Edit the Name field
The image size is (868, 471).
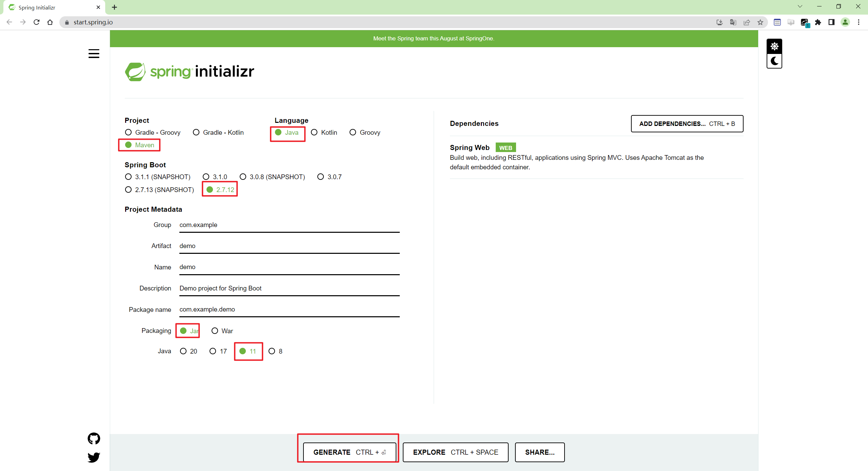(x=289, y=267)
